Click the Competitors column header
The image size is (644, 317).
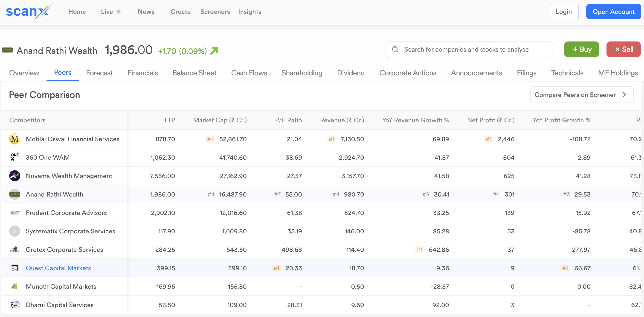27,120
